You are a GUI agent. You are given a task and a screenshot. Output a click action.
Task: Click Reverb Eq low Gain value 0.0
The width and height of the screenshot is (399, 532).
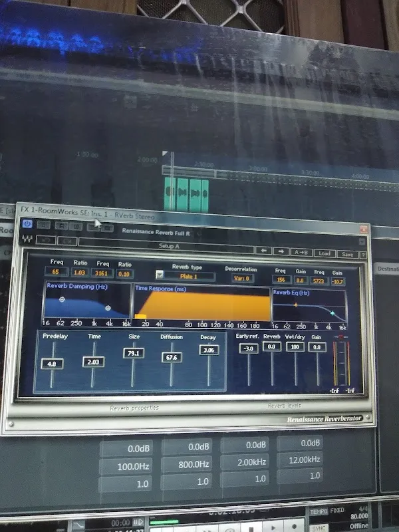pyautogui.click(x=300, y=281)
